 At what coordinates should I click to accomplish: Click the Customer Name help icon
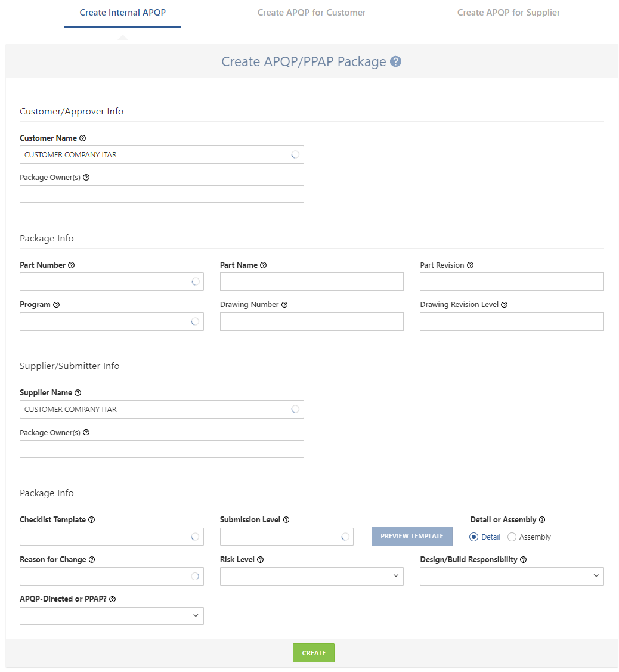point(83,138)
